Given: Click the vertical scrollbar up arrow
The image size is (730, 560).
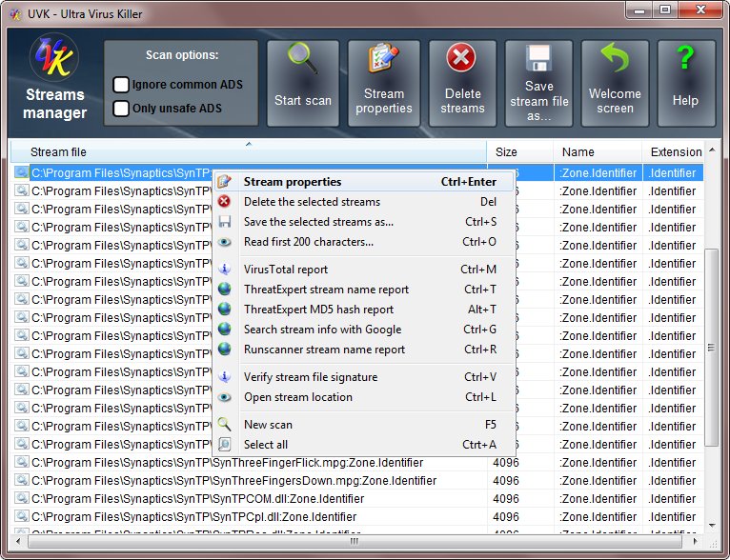Looking at the screenshot, I should [712, 150].
